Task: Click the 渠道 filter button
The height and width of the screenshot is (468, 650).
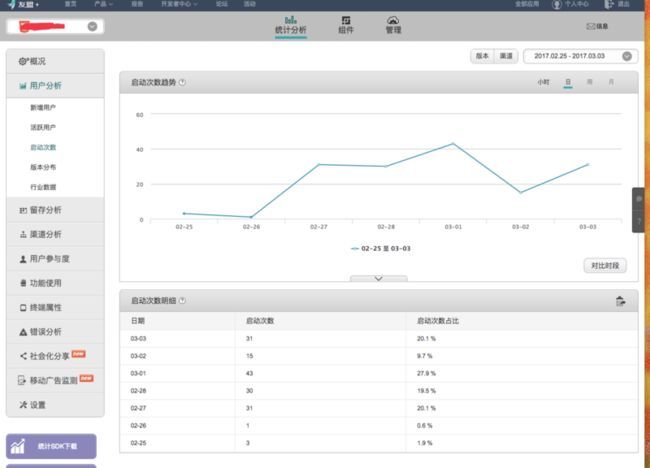Action: [x=506, y=56]
